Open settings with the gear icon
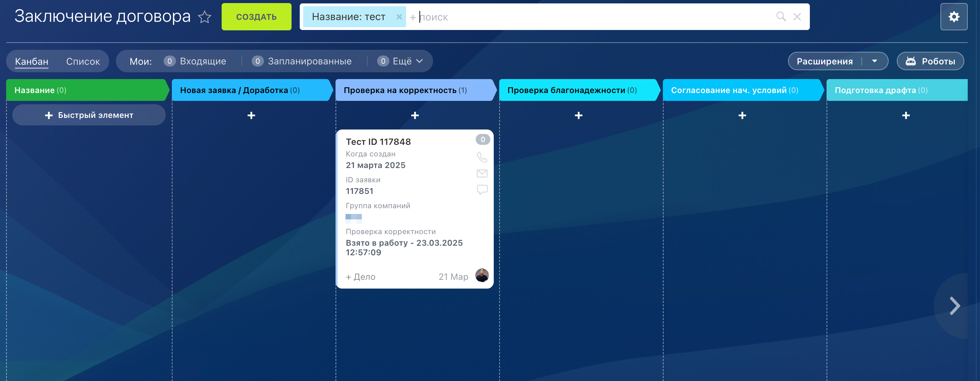 click(x=953, y=17)
